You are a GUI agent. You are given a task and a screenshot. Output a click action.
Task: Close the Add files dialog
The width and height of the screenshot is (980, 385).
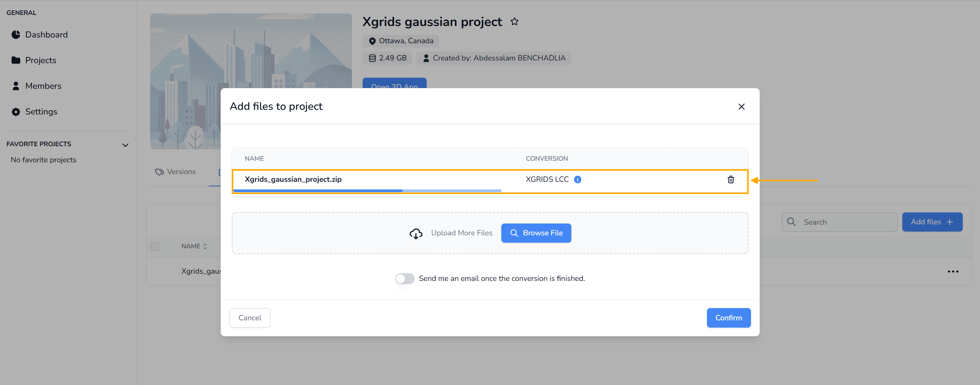click(x=741, y=106)
